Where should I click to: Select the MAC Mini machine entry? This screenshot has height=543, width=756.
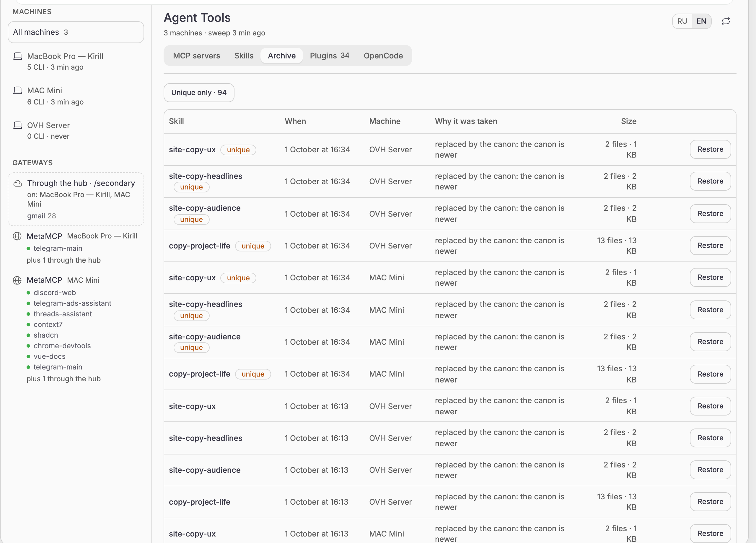76,96
